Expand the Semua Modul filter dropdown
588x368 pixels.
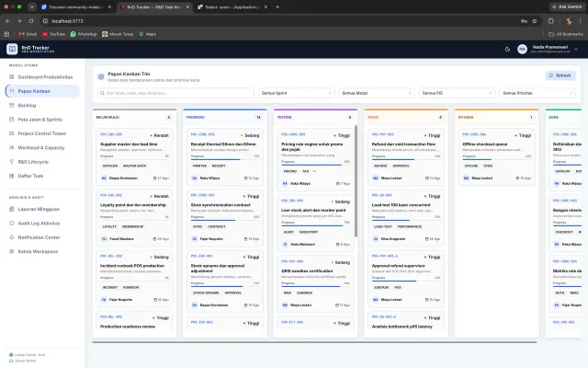(377, 93)
